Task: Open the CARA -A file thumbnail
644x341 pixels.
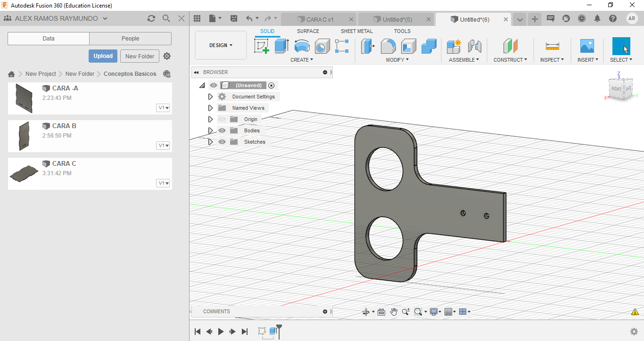Action: [24, 98]
